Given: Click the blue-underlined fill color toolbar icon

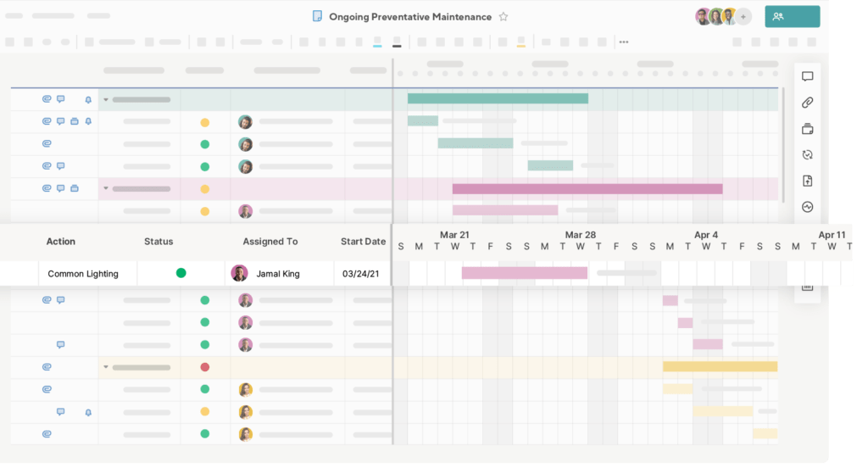Looking at the screenshot, I should (377, 42).
